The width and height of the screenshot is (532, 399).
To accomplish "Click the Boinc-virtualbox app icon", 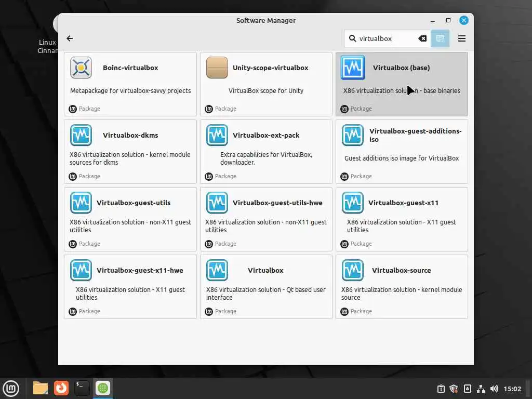I will 81,68.
